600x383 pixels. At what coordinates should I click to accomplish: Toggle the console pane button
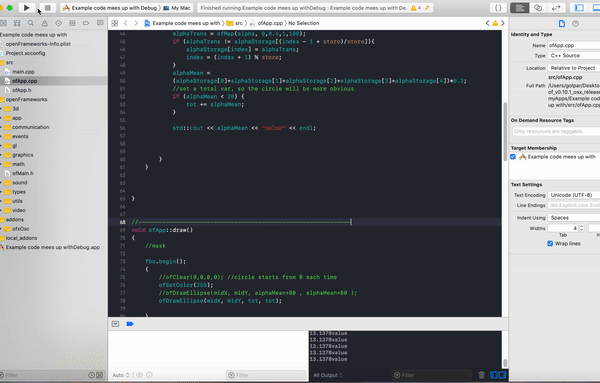[x=502, y=375]
